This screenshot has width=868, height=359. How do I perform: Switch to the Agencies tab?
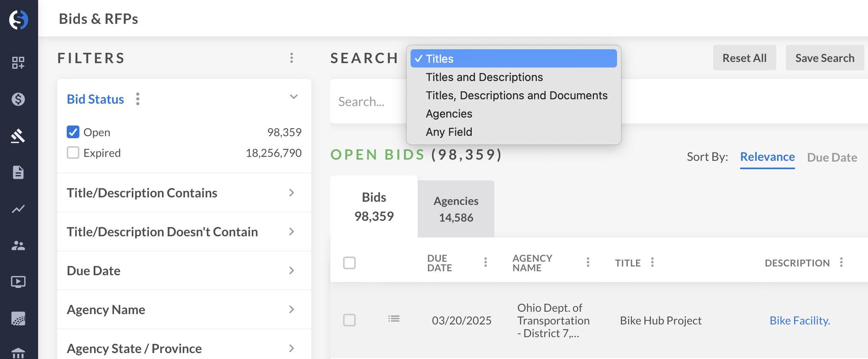(x=456, y=209)
